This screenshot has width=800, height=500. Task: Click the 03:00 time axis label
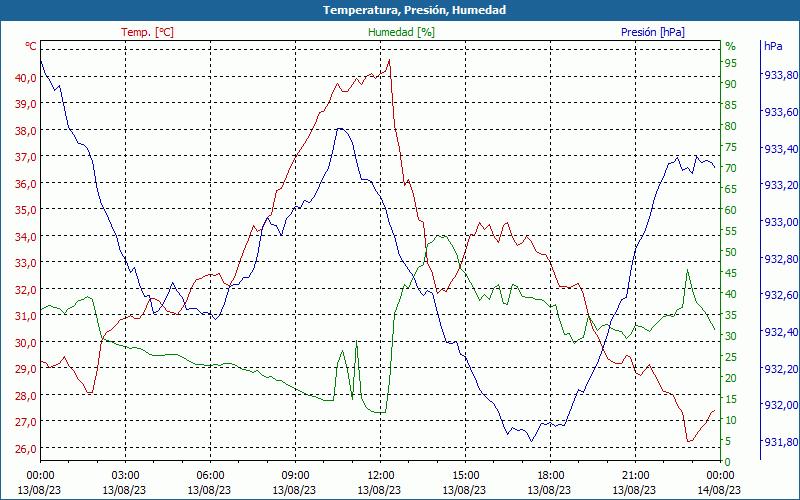click(x=125, y=477)
